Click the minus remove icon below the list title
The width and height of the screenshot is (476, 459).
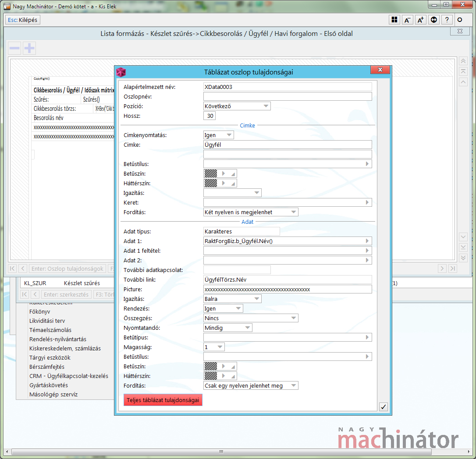[x=14, y=48]
